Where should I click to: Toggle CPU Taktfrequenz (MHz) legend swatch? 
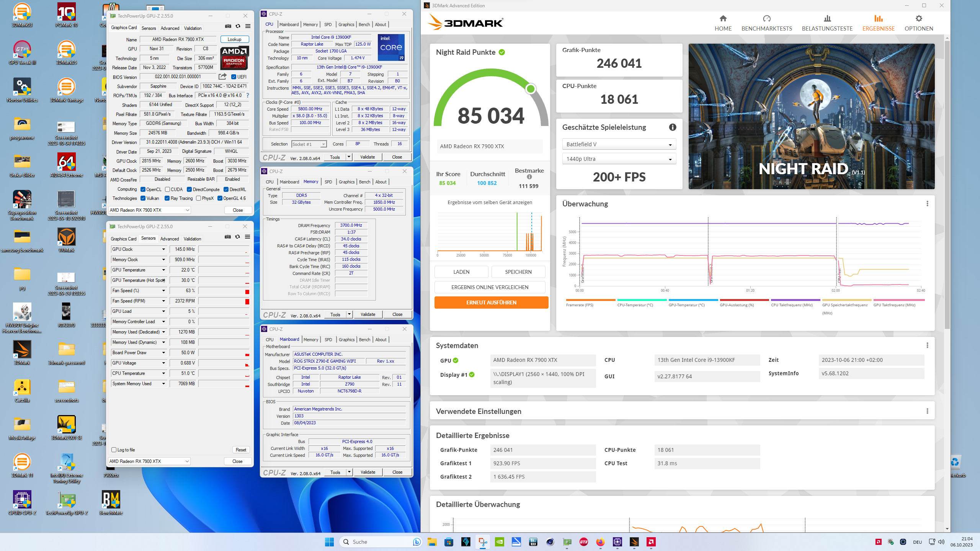click(x=795, y=300)
